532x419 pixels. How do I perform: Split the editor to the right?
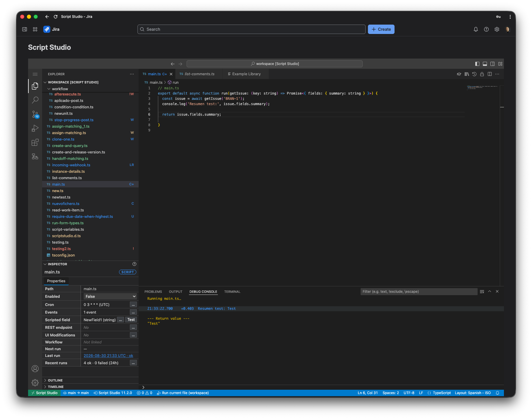pos(490,74)
